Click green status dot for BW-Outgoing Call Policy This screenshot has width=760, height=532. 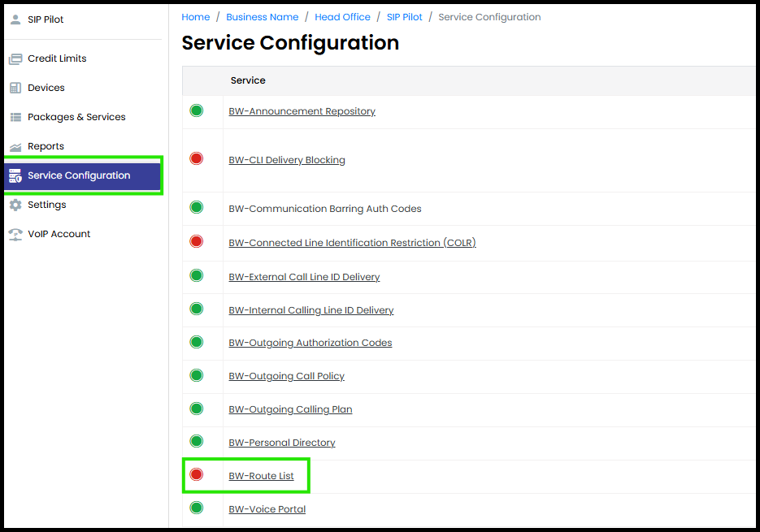[197, 375]
